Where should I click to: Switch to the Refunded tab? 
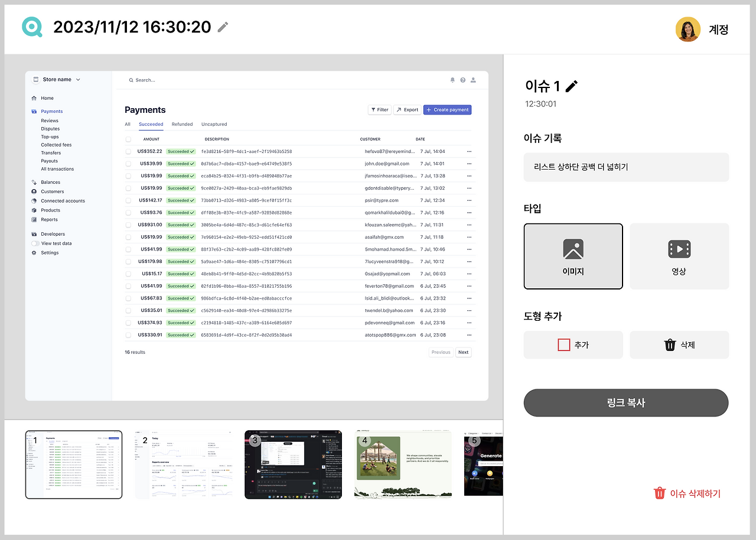[182, 124]
